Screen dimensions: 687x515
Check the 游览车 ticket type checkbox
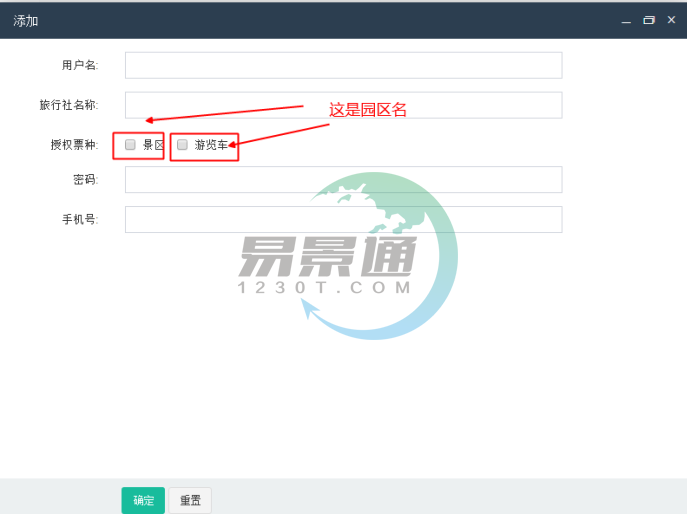pyautogui.click(x=182, y=145)
